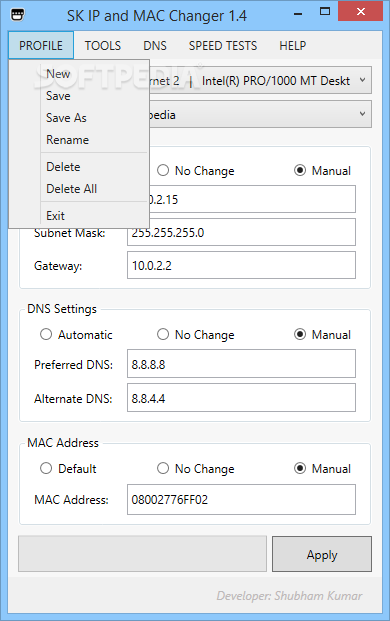This screenshot has width=390, height=621.
Task: Expand the profile selection dropdown
Action: point(362,114)
